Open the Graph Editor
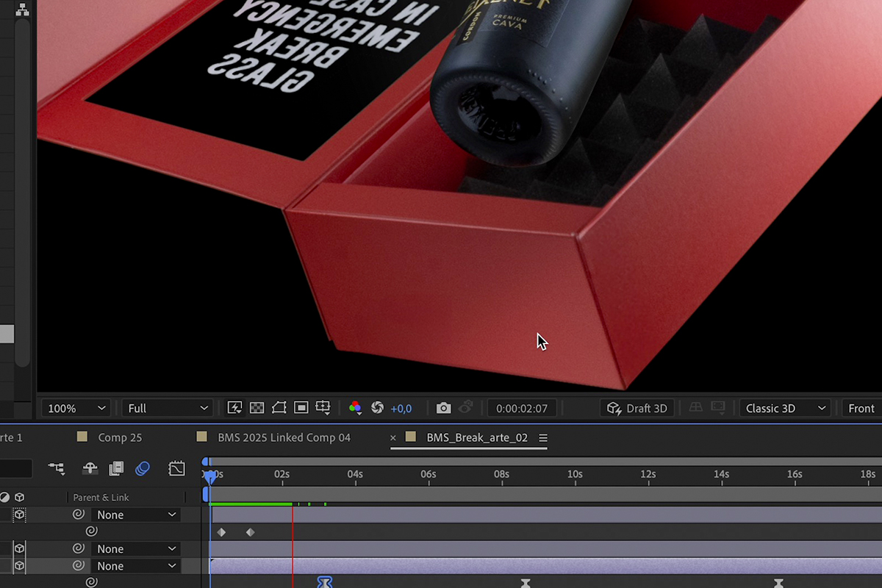 (x=176, y=468)
